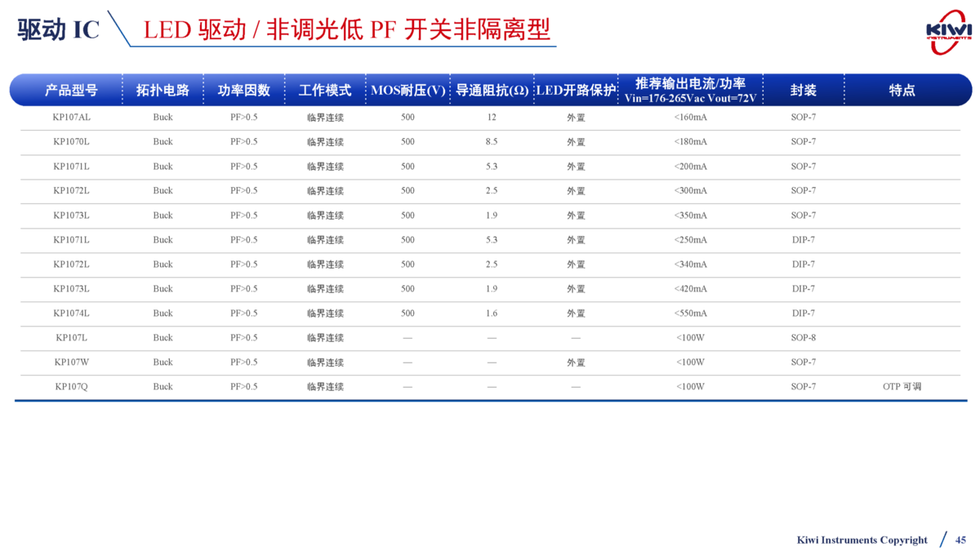Click the 拓扑电路 column header

coord(163,90)
